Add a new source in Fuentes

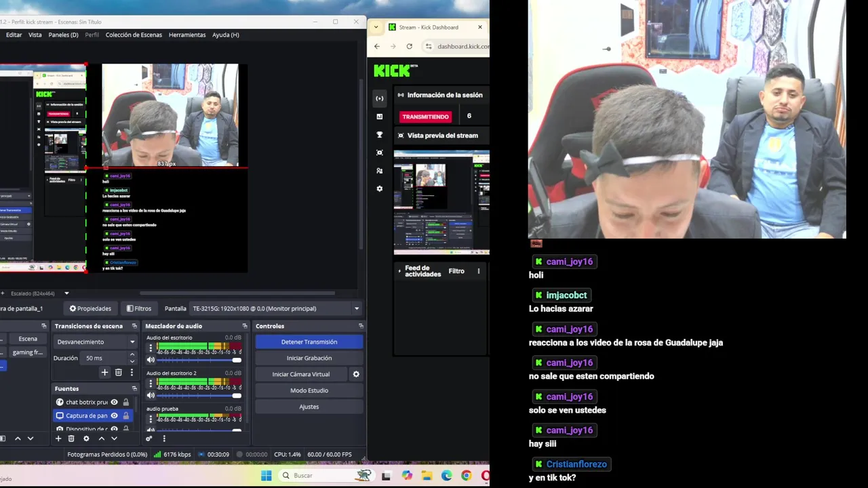tap(58, 439)
